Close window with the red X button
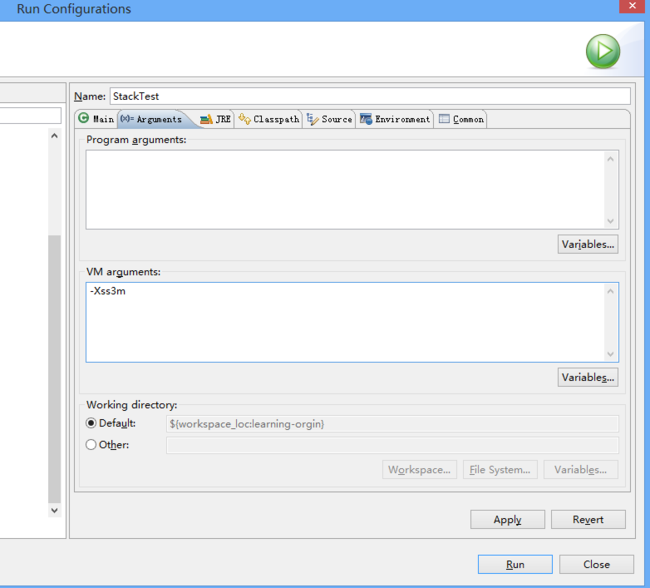 [x=632, y=6]
